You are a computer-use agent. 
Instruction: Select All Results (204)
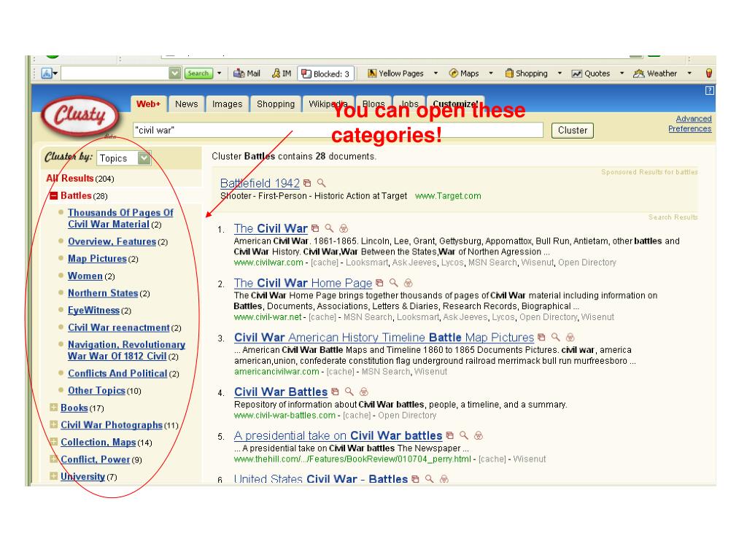click(80, 179)
